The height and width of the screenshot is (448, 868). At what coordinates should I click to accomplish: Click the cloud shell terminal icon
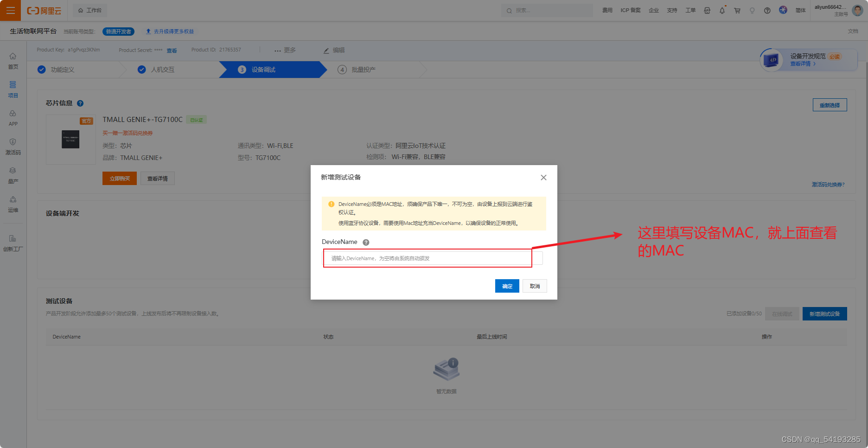coord(707,10)
